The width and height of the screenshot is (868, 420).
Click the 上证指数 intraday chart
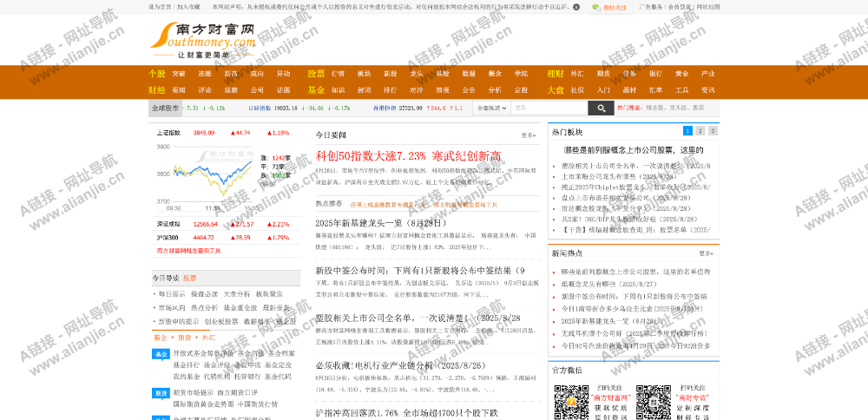tap(208, 176)
